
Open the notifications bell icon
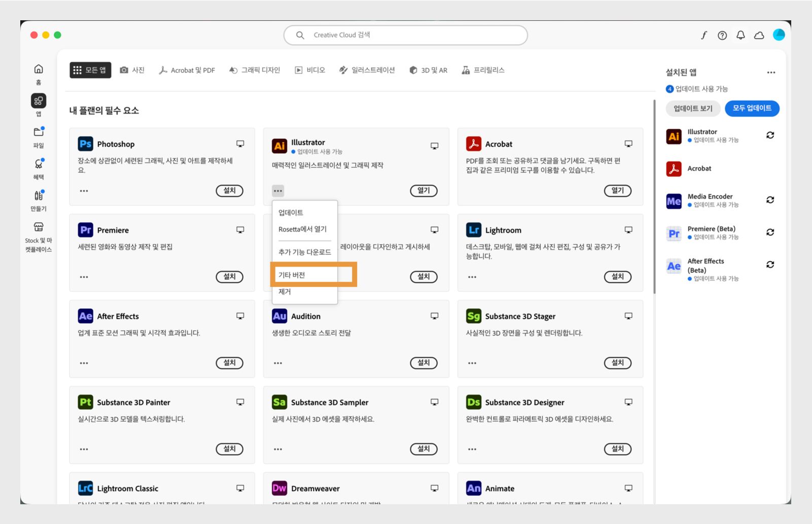(x=740, y=35)
